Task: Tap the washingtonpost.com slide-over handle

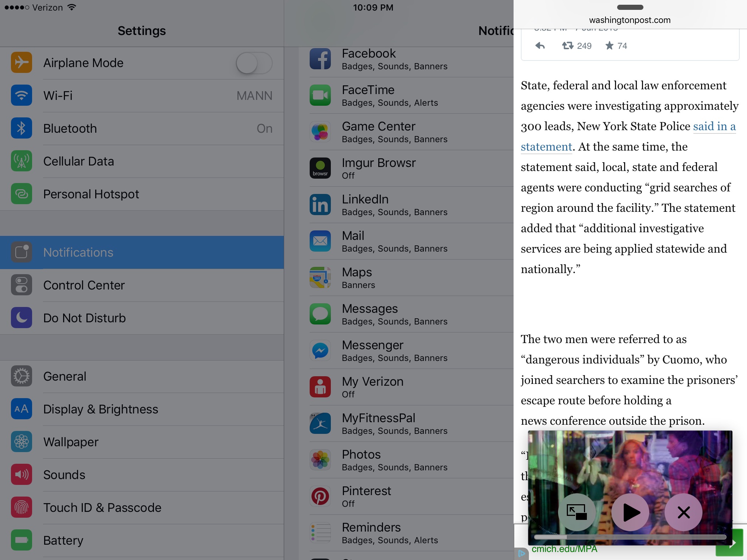Action: point(630,7)
